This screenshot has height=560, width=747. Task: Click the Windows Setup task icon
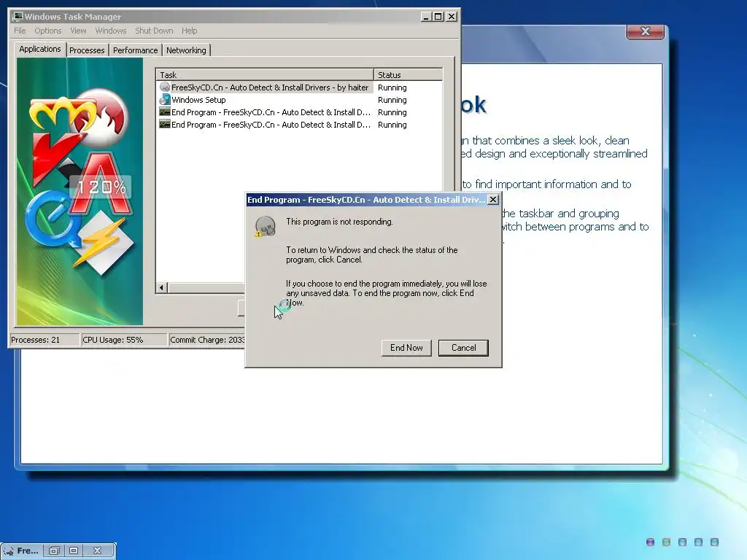coord(165,99)
